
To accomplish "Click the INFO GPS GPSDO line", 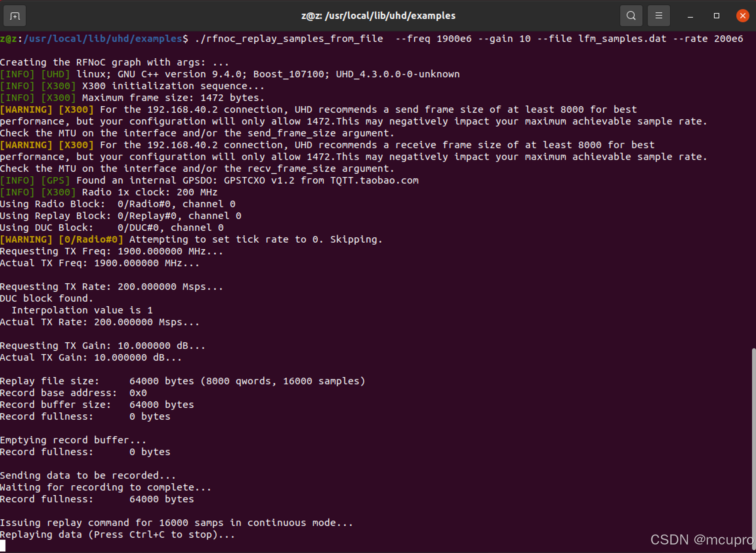I will tap(209, 180).
